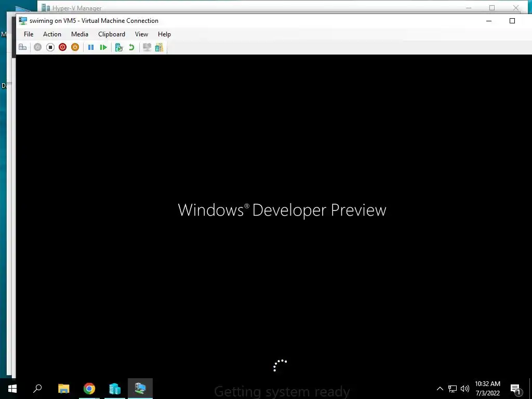
Task: Open the Action menu
Action: (x=52, y=34)
